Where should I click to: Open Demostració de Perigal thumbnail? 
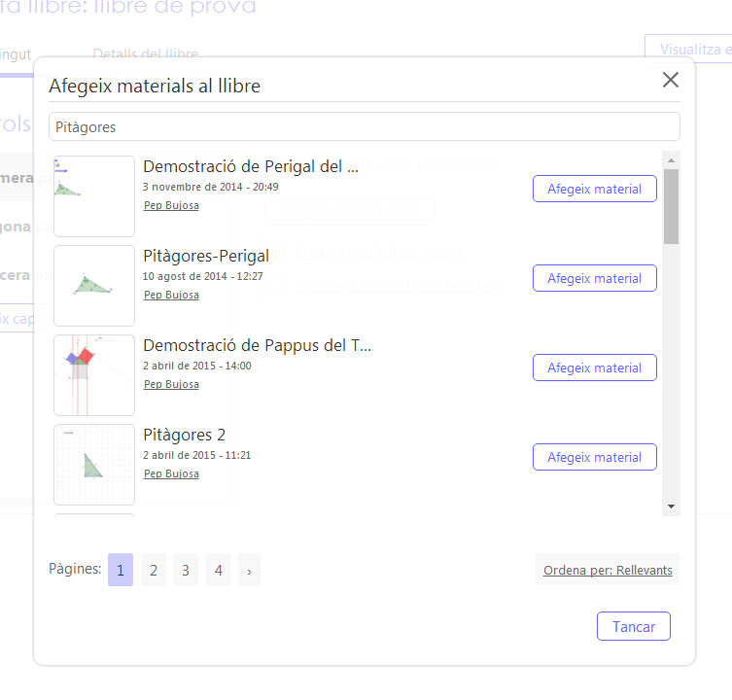(x=94, y=196)
